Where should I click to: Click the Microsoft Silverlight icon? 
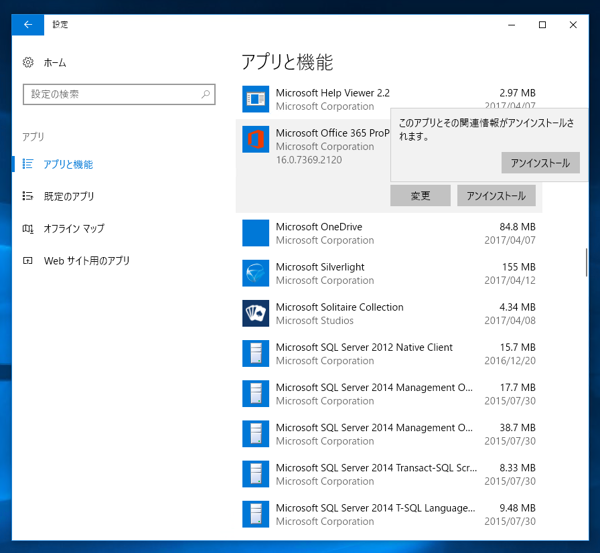(x=256, y=273)
